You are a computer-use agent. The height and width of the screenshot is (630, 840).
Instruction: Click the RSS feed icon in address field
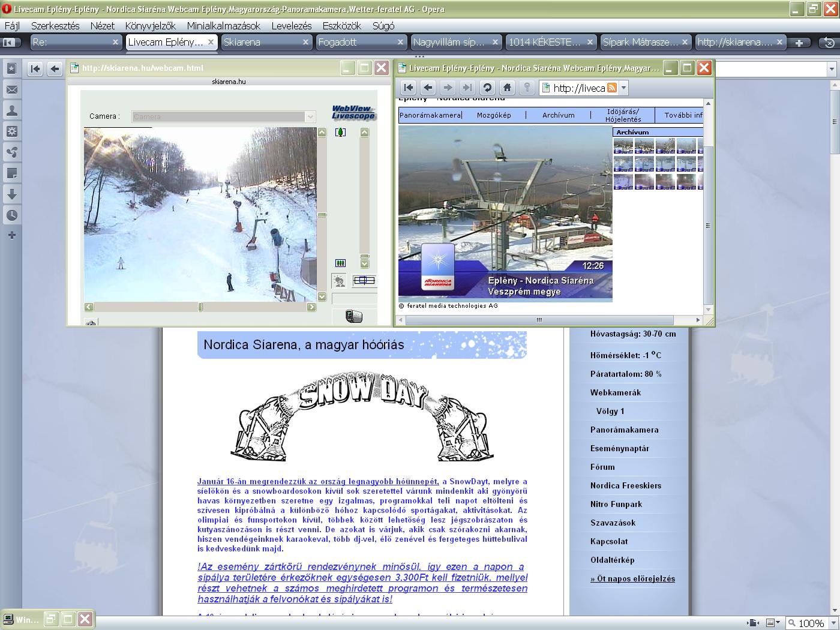click(612, 88)
